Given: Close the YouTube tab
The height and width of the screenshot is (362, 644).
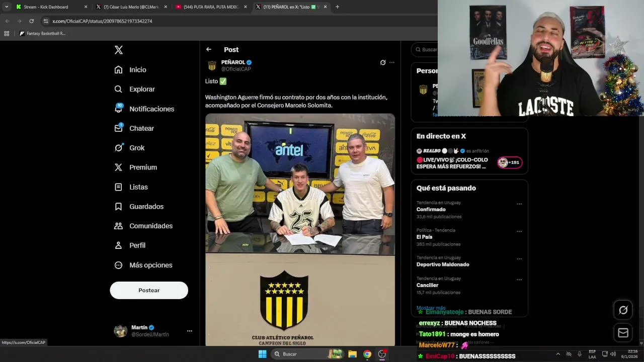Looking at the screenshot, I should point(246,7).
